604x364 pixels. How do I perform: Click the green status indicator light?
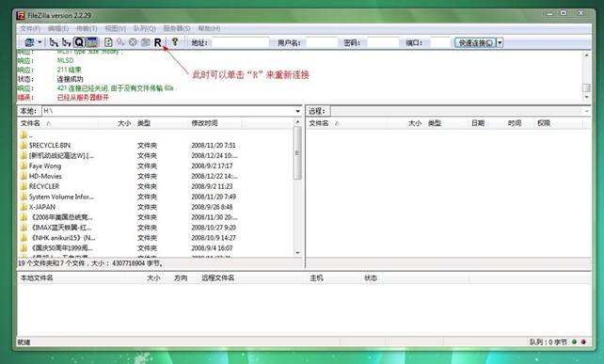tap(574, 341)
